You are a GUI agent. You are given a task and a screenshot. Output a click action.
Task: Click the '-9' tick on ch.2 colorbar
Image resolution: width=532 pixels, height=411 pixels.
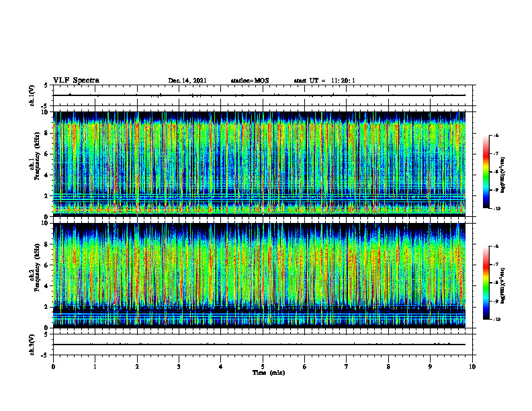(x=496, y=301)
